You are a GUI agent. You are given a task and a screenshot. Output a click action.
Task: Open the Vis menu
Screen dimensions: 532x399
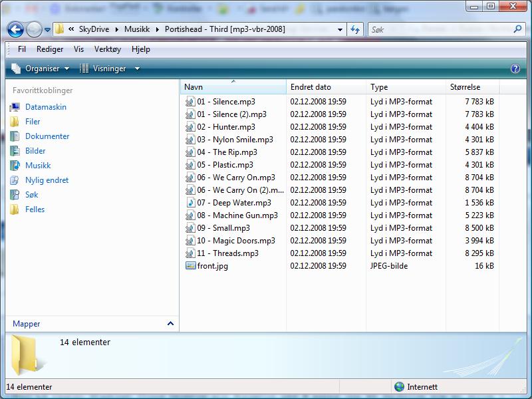(x=78, y=49)
